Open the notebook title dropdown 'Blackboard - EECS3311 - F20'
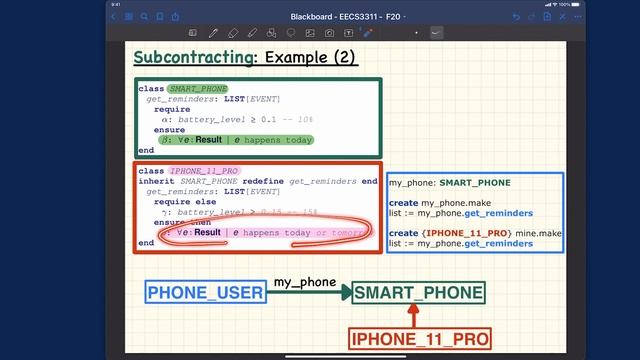 click(348, 17)
